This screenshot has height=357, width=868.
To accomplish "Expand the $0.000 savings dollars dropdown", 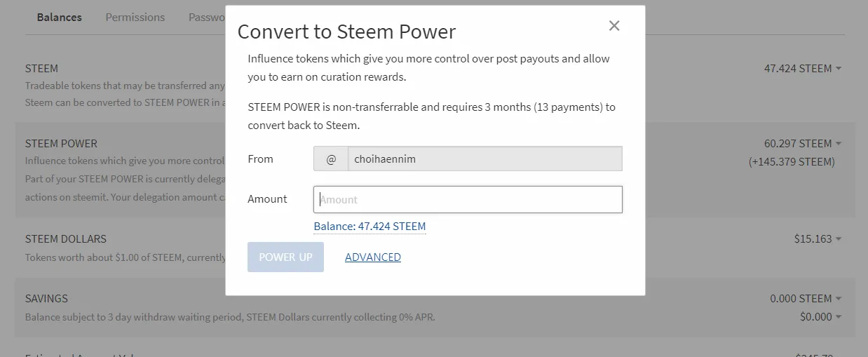I will click(x=820, y=316).
